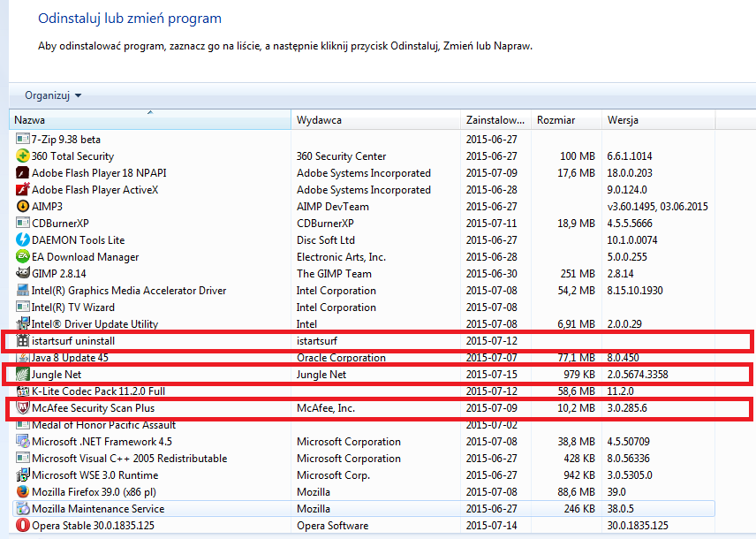Click install date 2015-07-14
The width and height of the screenshot is (756, 539).
(x=491, y=526)
